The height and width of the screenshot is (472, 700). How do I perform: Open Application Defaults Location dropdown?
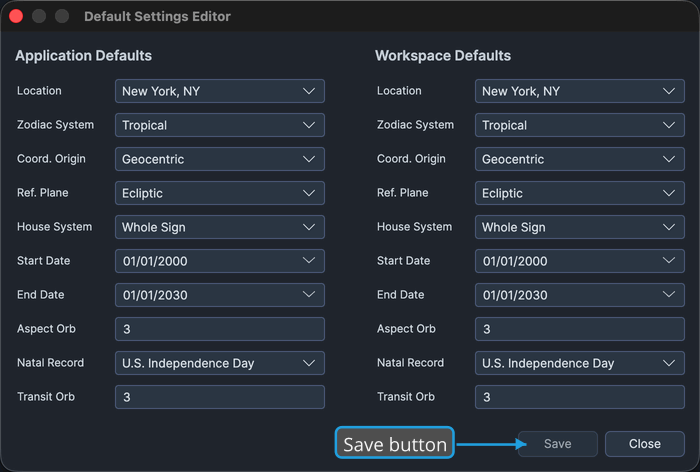click(x=220, y=91)
